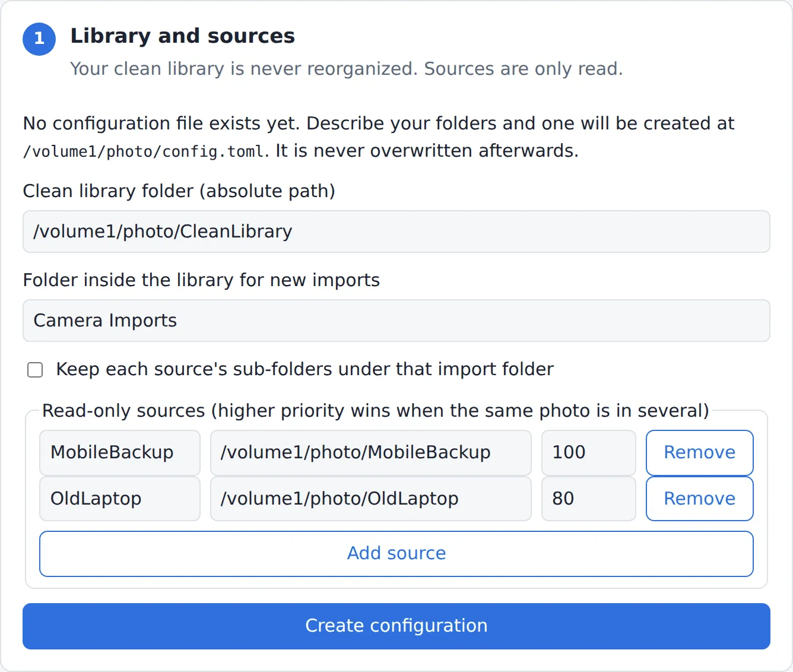The width and height of the screenshot is (793, 672).
Task: Click the Create configuration button
Action: pos(396,626)
